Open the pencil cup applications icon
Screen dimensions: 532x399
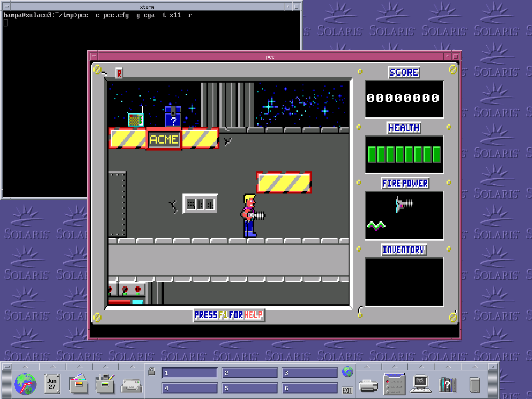pyautogui.click(x=105, y=384)
